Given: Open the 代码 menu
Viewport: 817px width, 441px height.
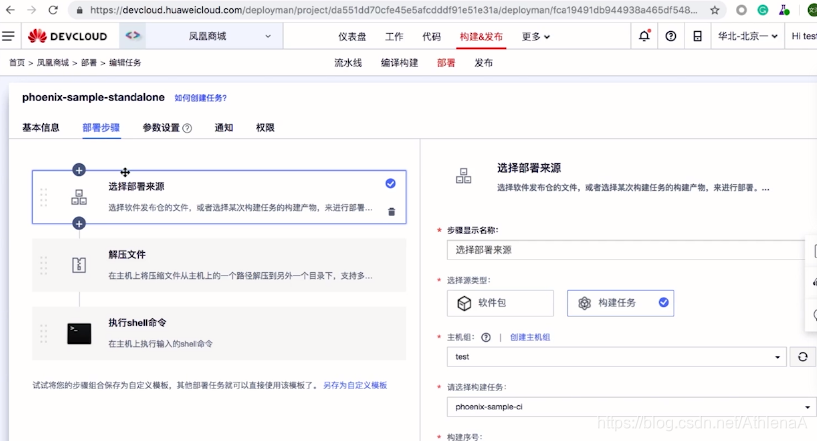Looking at the screenshot, I should point(431,36).
